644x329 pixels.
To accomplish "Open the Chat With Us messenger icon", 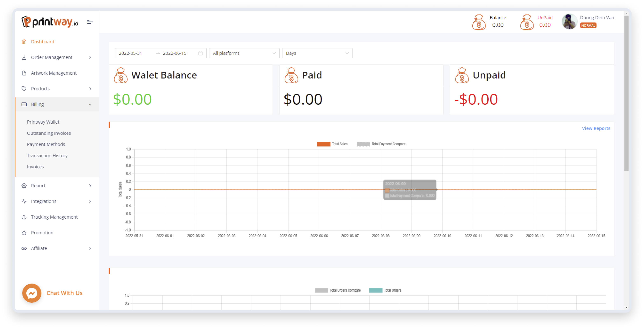I will 32,293.
